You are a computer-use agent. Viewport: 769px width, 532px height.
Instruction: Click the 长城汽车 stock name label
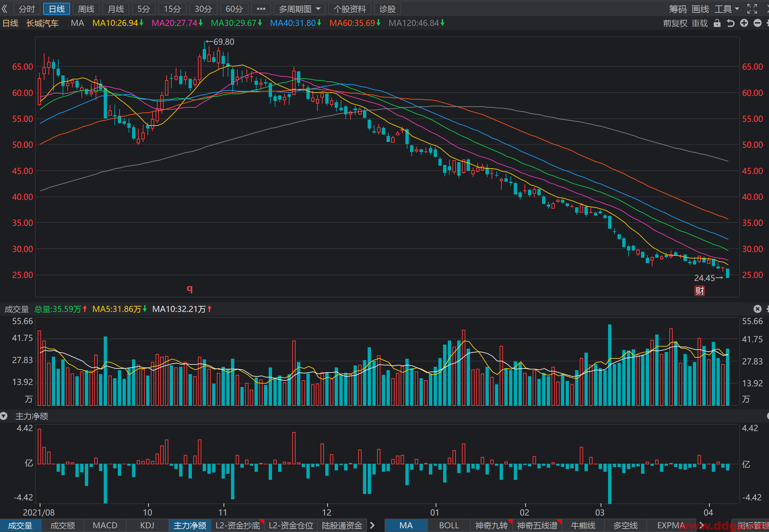tap(42, 23)
